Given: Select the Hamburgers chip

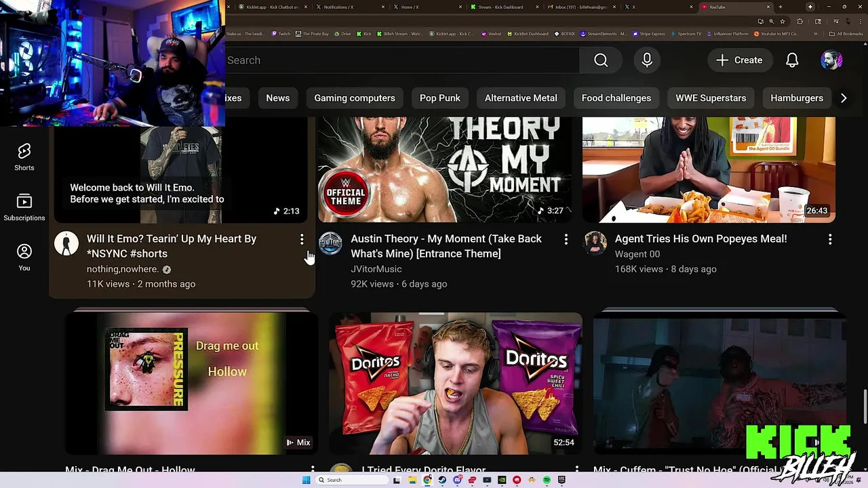Looking at the screenshot, I should (797, 98).
